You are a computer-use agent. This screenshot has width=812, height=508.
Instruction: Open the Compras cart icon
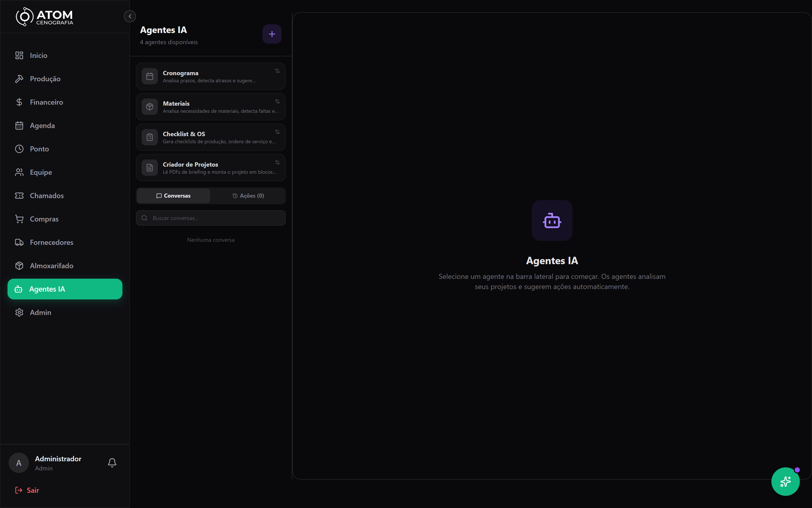tap(19, 219)
